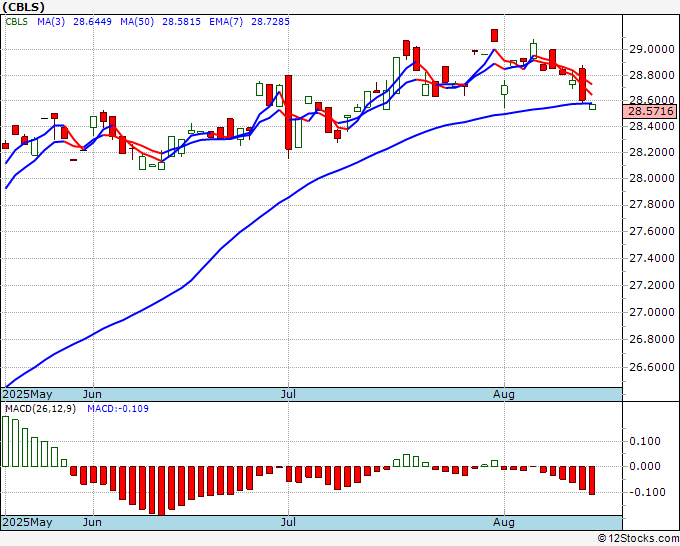Viewport: 680px width, 546px height.
Task: Open the 12Stocks.com copyright link
Action: click(x=638, y=539)
